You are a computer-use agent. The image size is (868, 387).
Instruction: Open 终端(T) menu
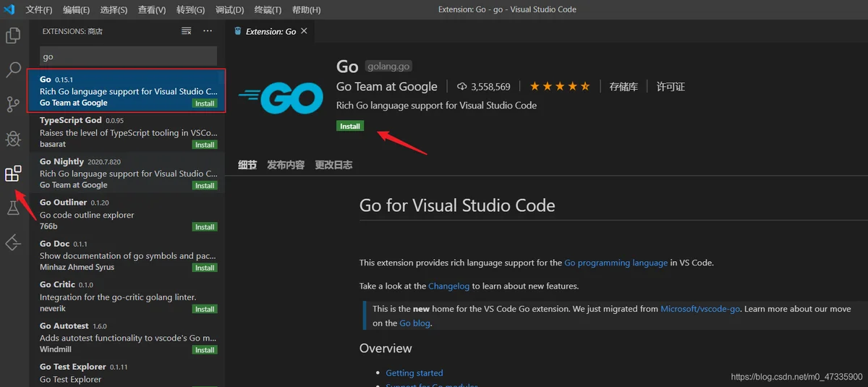[x=268, y=10]
